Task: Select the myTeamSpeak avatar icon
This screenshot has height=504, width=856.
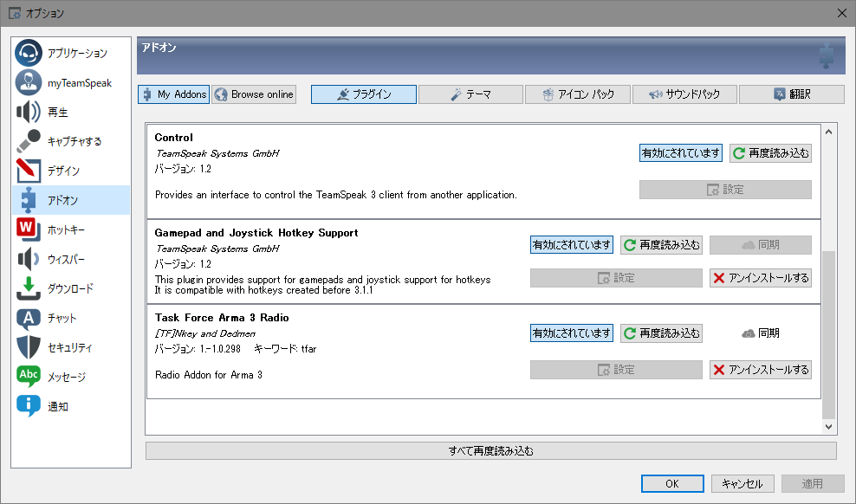Action: (29, 82)
